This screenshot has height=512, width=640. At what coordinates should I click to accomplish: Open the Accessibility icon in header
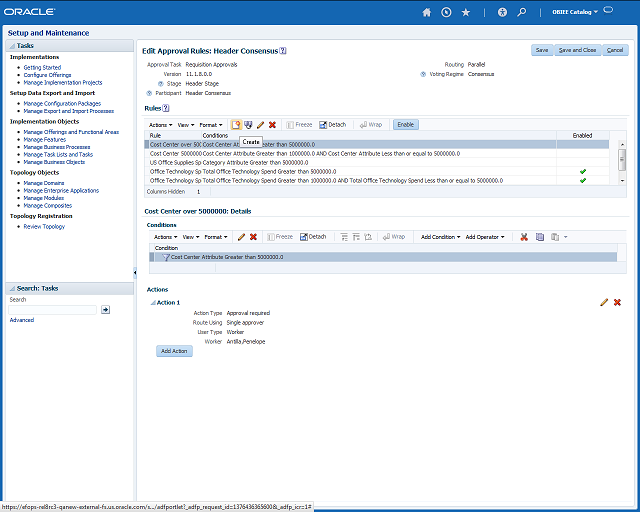click(502, 12)
